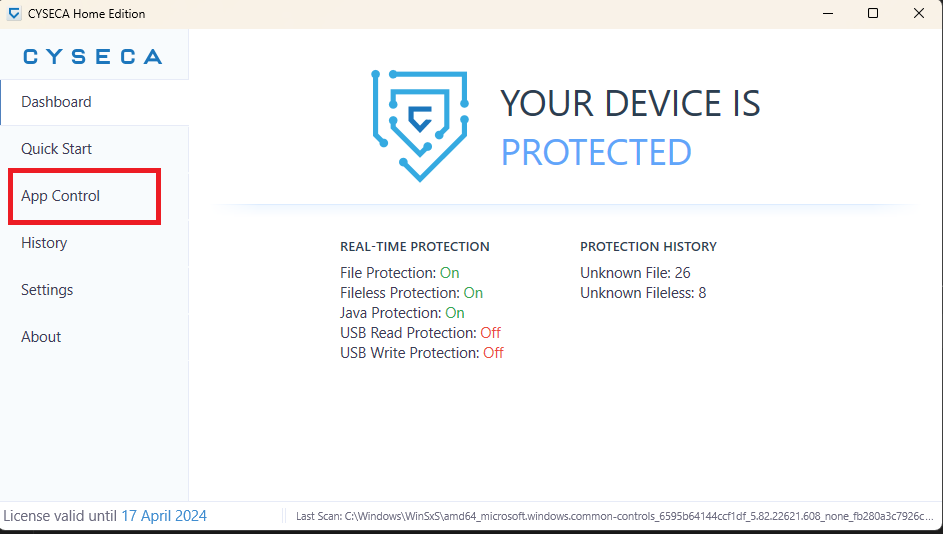View the History page
Viewport: 943px width, 534px height.
coord(44,243)
